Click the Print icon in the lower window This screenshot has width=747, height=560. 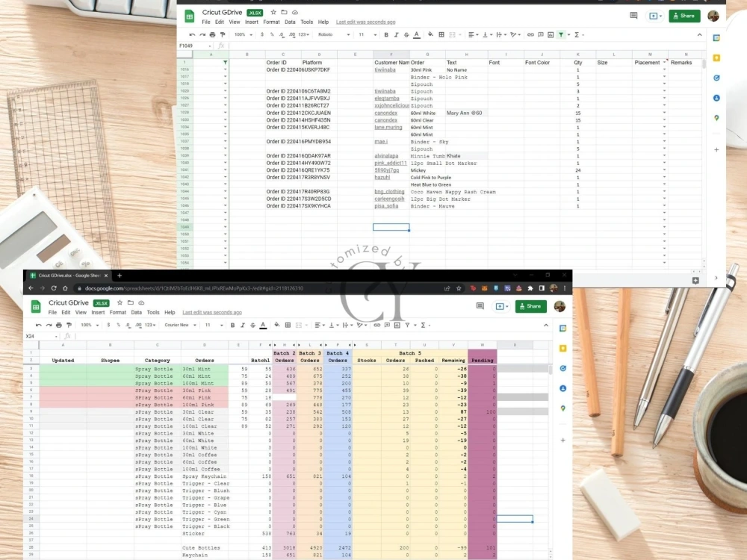tap(59, 326)
